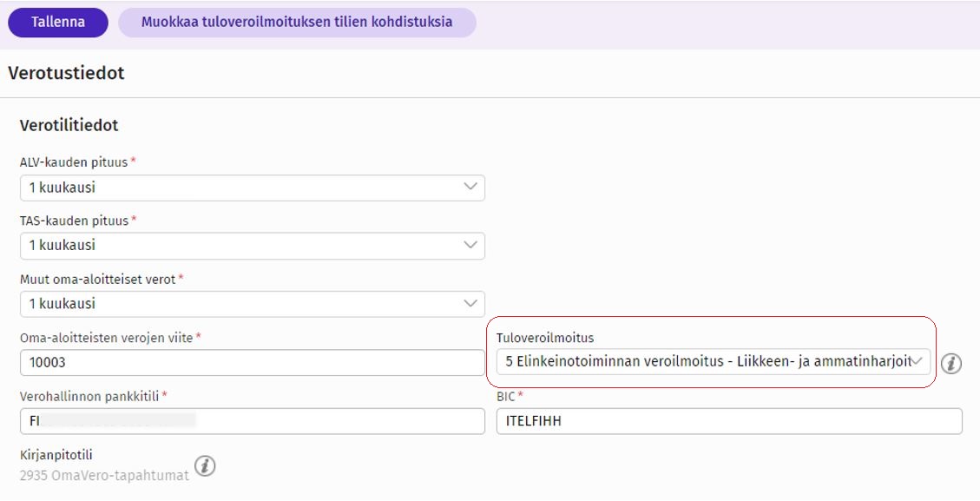Show info icon next to Kirjanpitotili
980x501 pixels.
click(x=205, y=466)
